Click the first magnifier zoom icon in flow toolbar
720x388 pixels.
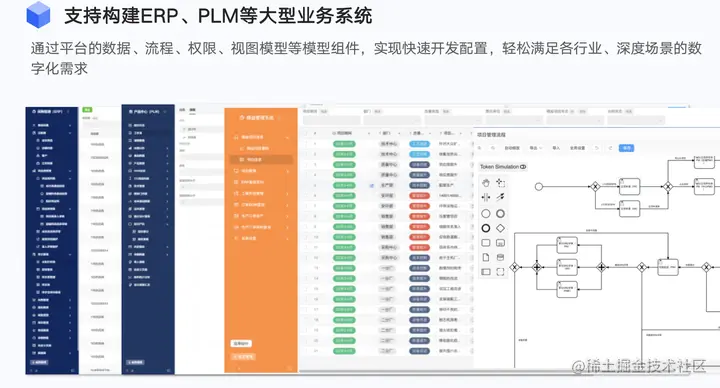click(480, 148)
